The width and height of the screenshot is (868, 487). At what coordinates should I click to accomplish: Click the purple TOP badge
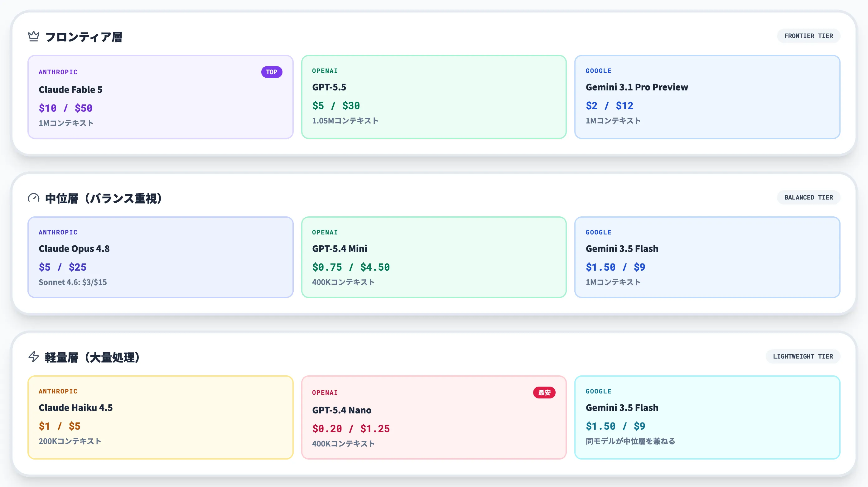(x=272, y=72)
